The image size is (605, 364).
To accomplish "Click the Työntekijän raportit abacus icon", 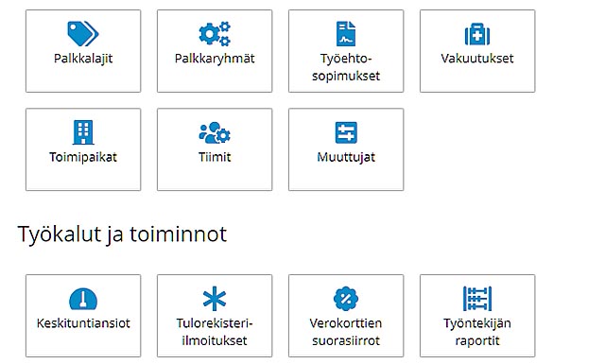I will coord(477,299).
